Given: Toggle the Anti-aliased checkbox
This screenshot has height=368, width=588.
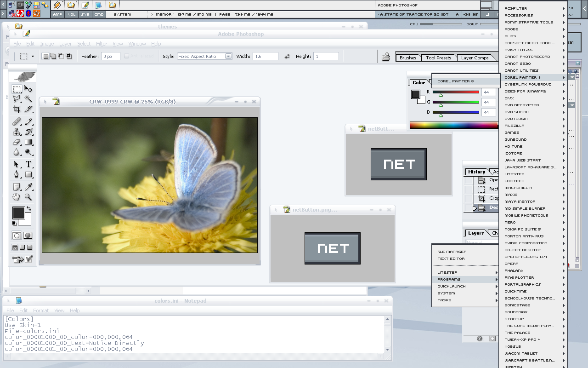Looking at the screenshot, I should (x=127, y=56).
